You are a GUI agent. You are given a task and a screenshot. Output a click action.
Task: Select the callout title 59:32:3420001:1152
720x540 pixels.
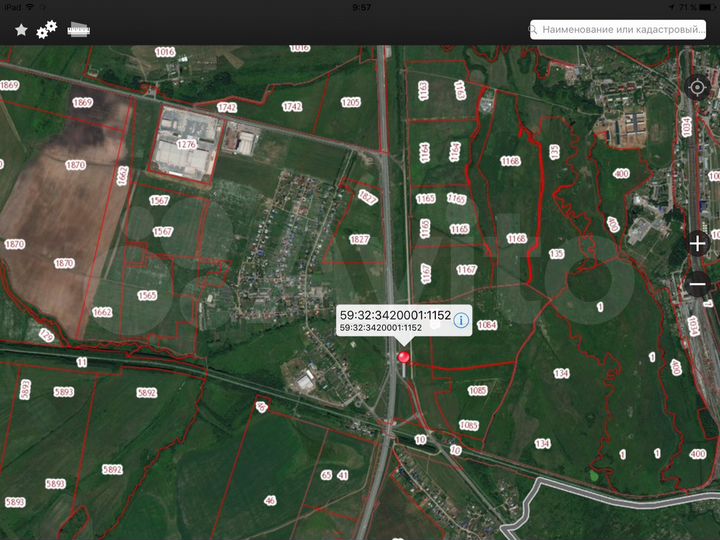[395, 315]
